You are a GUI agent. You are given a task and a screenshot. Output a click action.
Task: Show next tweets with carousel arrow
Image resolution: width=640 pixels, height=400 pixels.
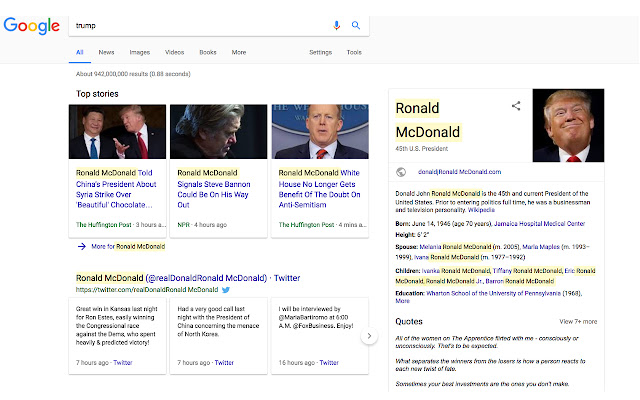point(369,336)
